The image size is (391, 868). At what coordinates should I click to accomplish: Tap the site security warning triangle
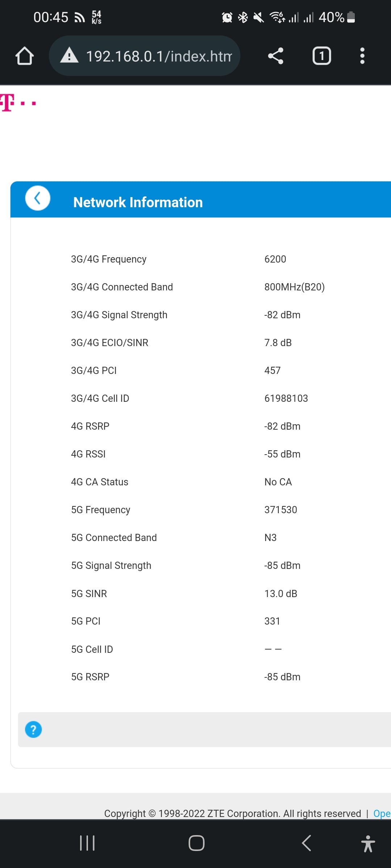[69, 56]
